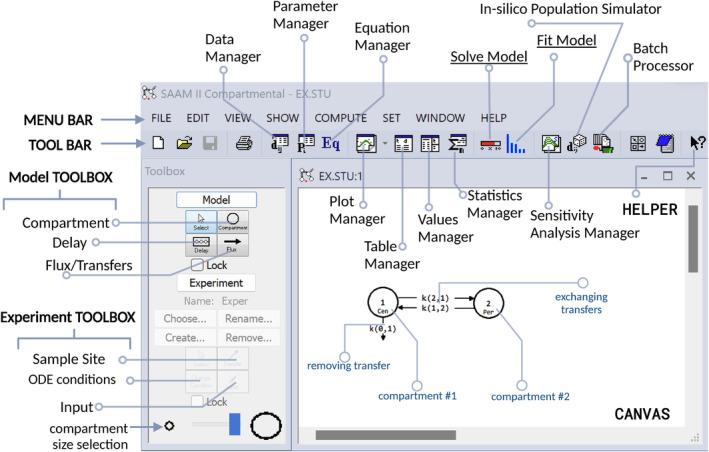The width and height of the screenshot is (709, 452).
Task: Tick the Lock checkbox under Experiment tools
Action: [199, 401]
